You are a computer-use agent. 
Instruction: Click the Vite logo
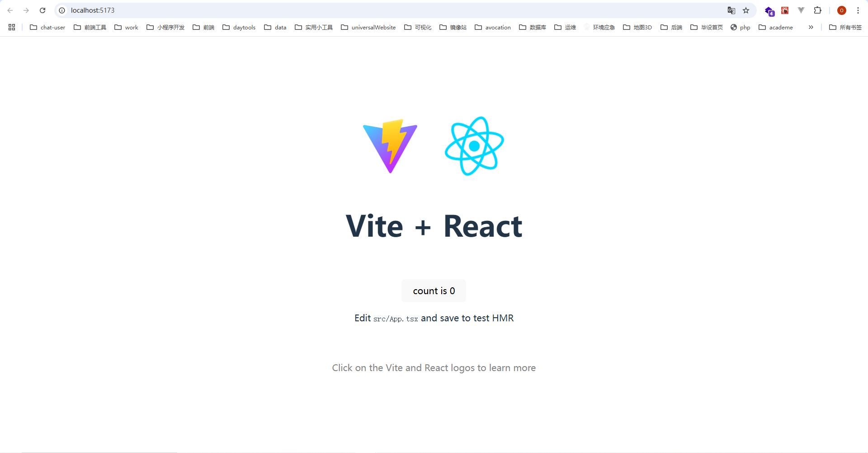tap(390, 146)
